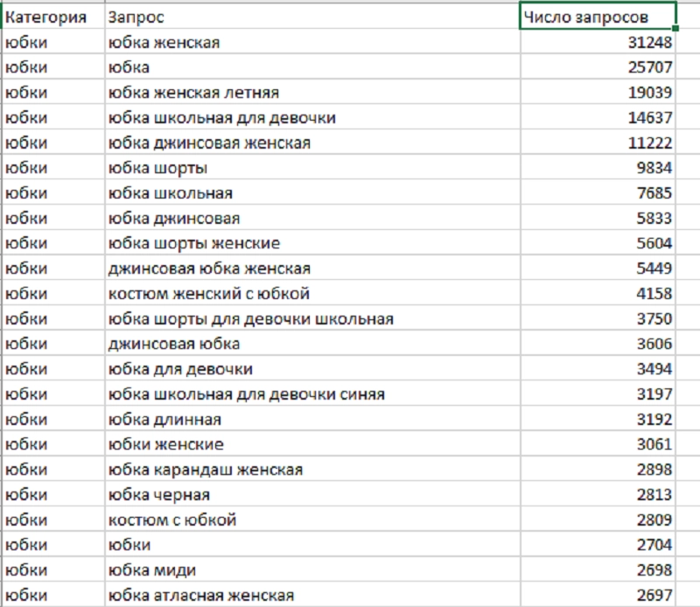The height and width of the screenshot is (607, 700).
Task: Click the cell with value 7685
Action: click(597, 192)
